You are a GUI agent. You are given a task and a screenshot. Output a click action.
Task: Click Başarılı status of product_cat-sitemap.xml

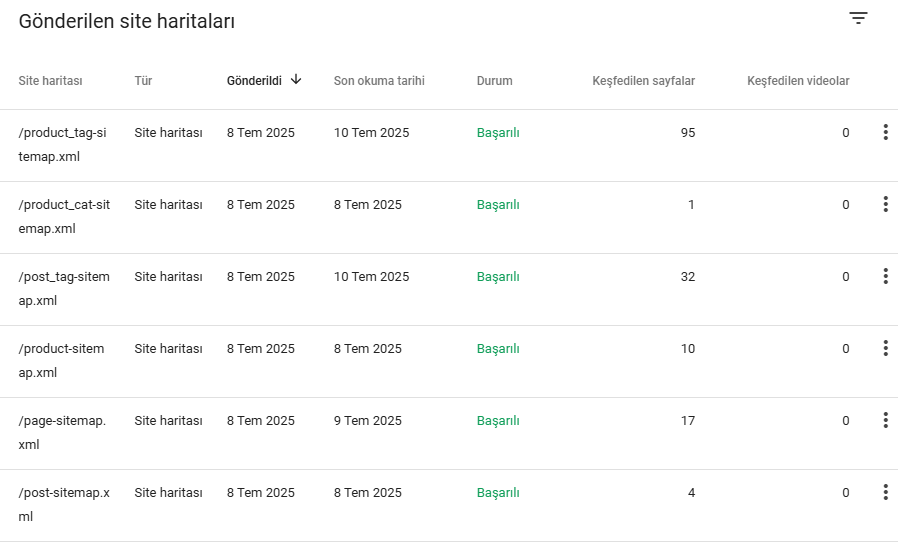498,205
